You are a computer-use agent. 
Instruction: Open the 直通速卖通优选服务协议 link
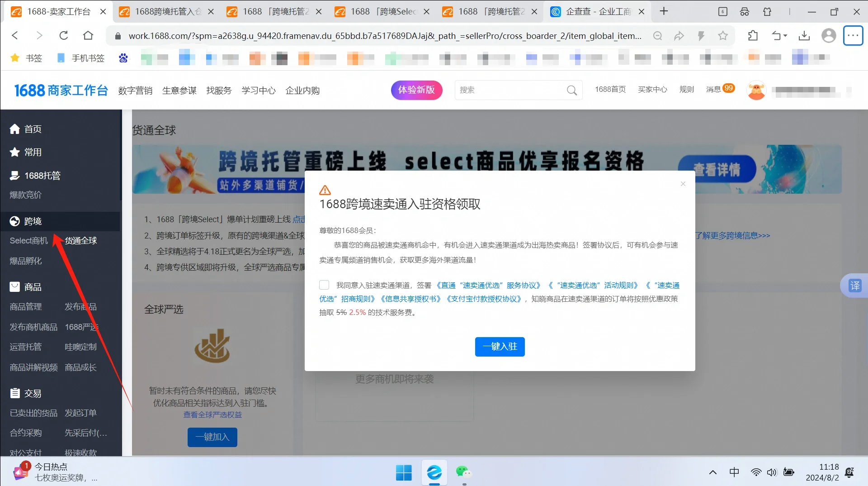click(x=488, y=285)
